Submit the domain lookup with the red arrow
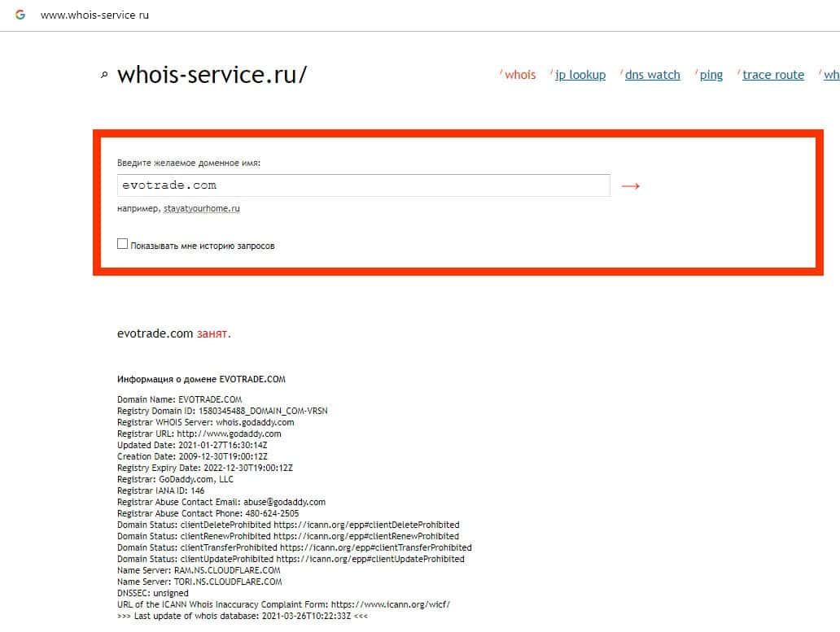 (631, 185)
